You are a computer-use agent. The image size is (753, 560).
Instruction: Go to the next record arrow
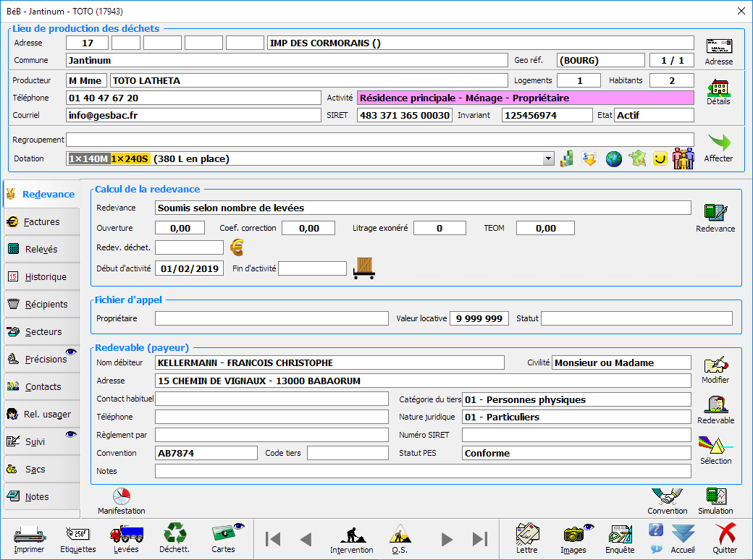[x=447, y=539]
